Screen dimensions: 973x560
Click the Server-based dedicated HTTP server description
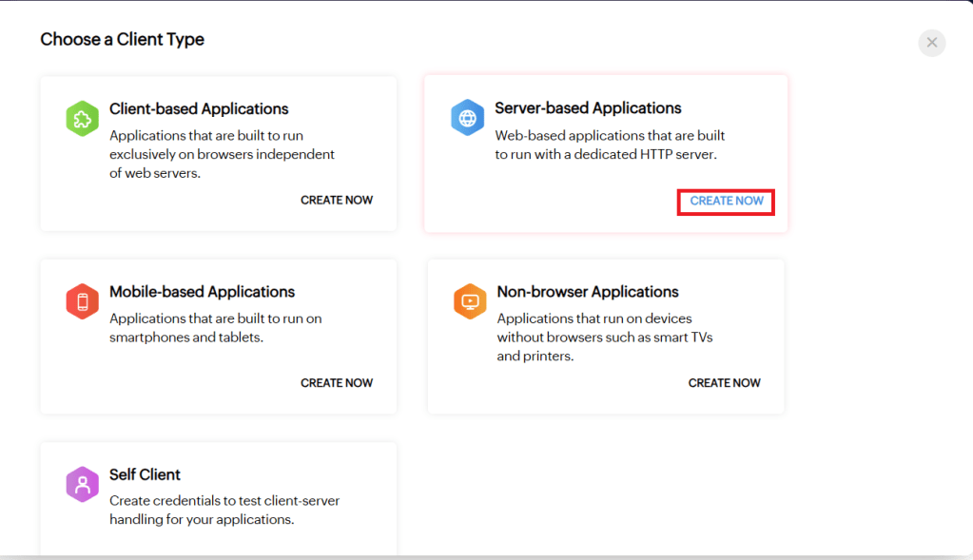point(609,145)
